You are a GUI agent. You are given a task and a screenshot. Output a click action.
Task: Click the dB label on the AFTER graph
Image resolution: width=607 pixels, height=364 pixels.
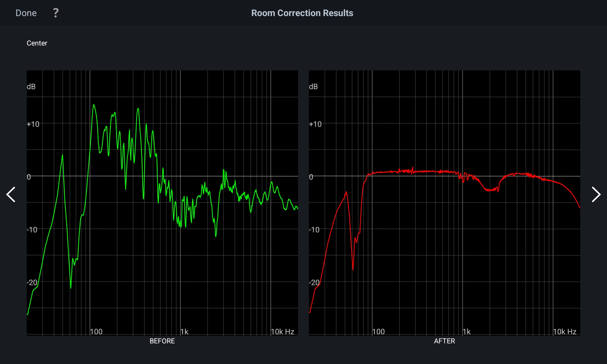click(x=314, y=87)
